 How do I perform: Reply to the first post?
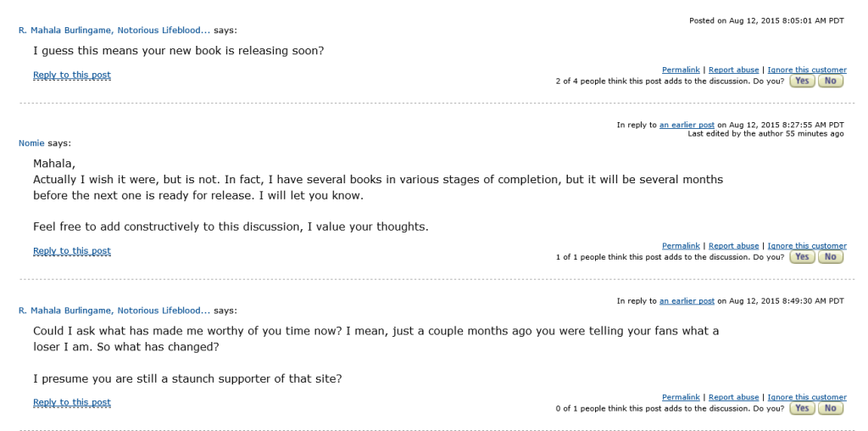(72, 76)
